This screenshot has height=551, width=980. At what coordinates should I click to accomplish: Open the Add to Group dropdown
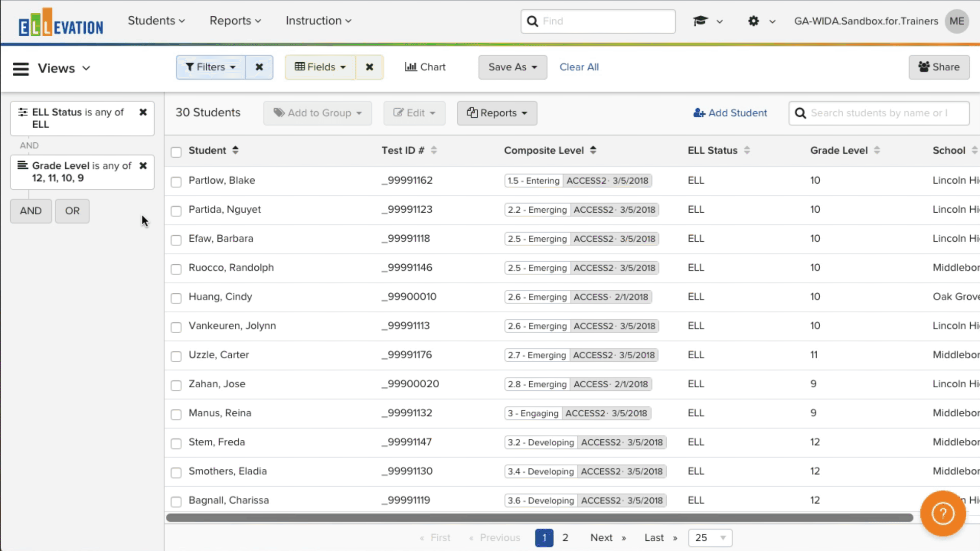[317, 113]
